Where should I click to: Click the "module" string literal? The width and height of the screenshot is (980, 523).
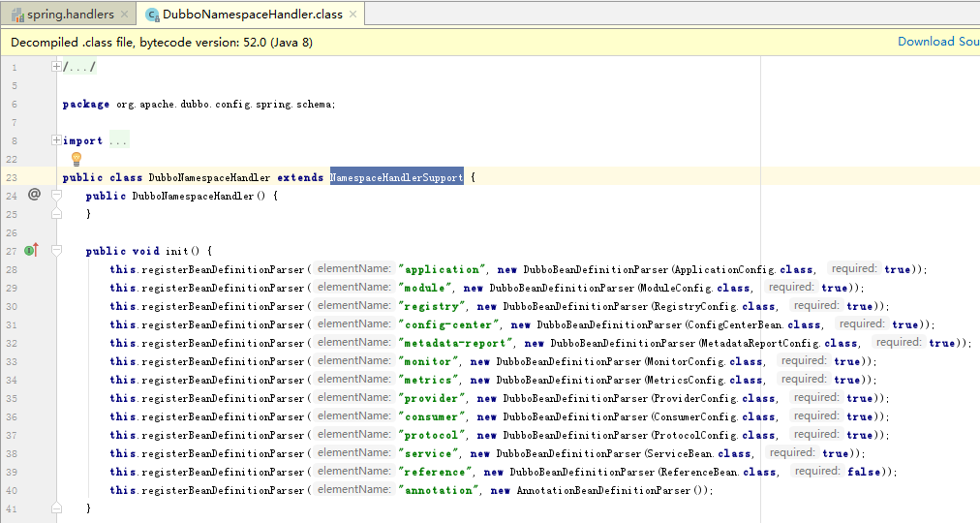pyautogui.click(x=425, y=288)
